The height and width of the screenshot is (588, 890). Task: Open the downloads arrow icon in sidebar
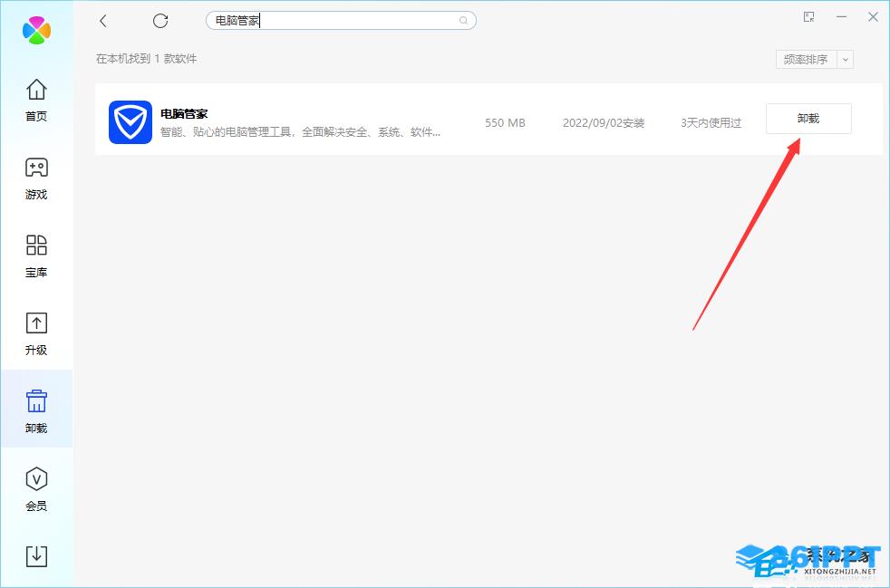[36, 556]
